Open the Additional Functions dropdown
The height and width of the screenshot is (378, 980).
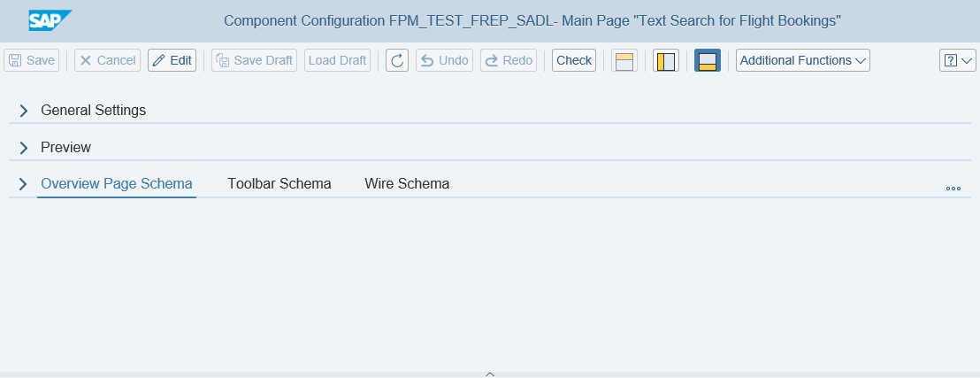click(x=803, y=60)
